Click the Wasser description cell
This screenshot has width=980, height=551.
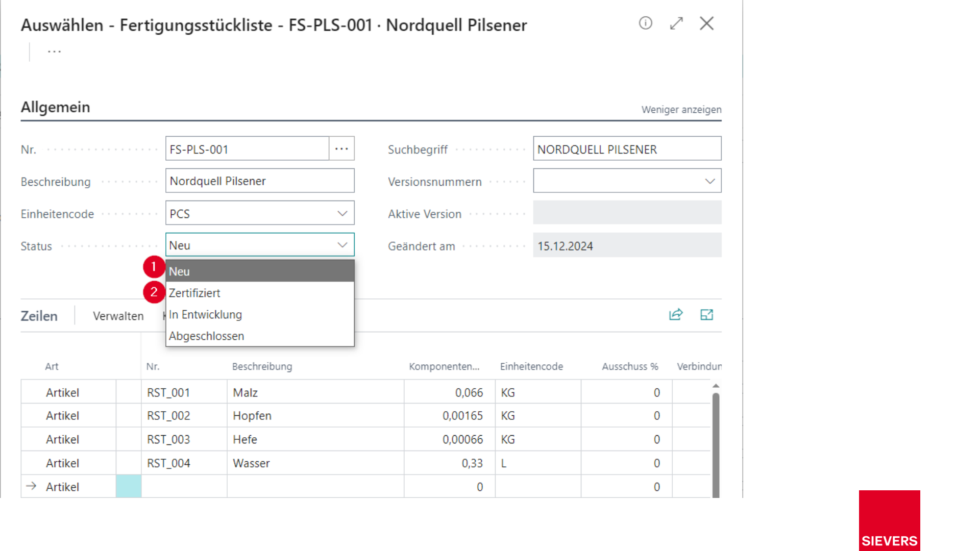click(315, 463)
